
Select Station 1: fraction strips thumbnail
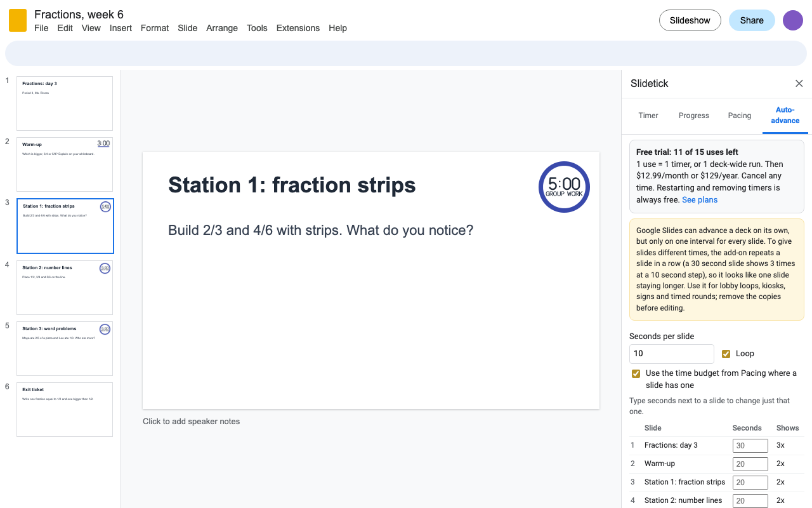pos(65,226)
